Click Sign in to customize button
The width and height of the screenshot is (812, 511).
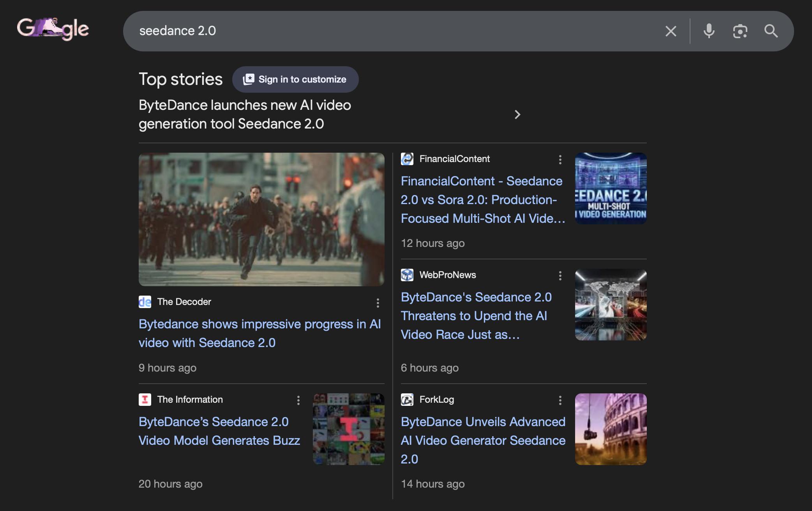click(295, 79)
